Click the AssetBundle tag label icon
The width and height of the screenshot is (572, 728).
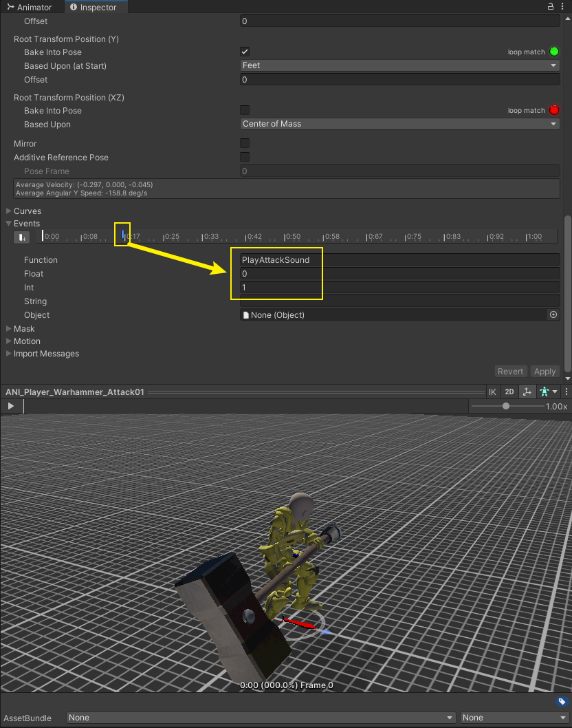562,702
